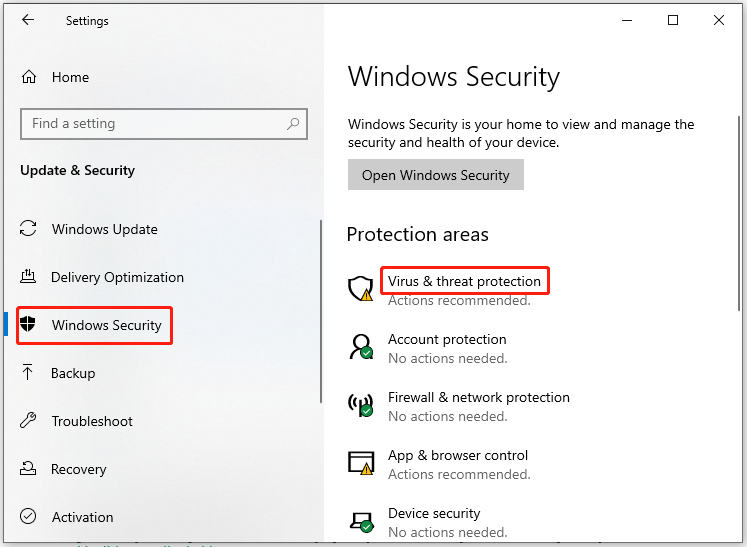Click the Firewall & network protection icon
Screen dimensions: 747x547
click(x=360, y=406)
